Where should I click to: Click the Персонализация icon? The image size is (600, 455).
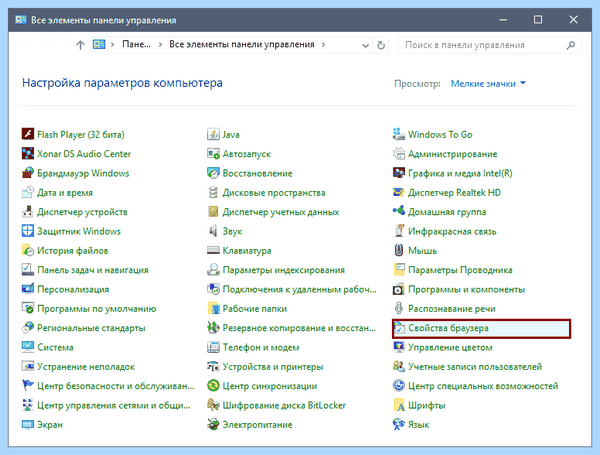(x=28, y=289)
